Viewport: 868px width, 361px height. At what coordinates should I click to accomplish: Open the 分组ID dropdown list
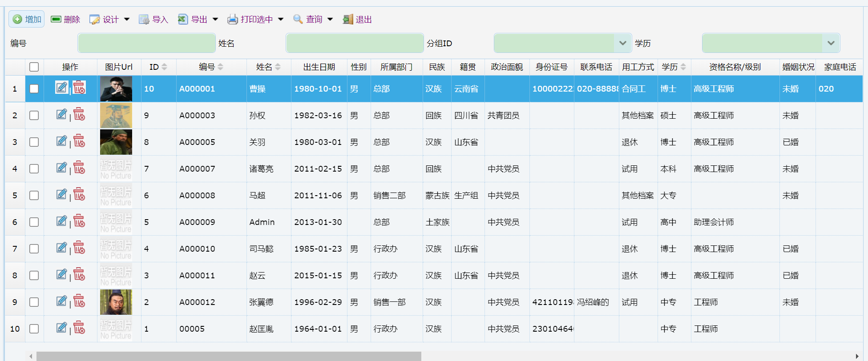[x=622, y=43]
